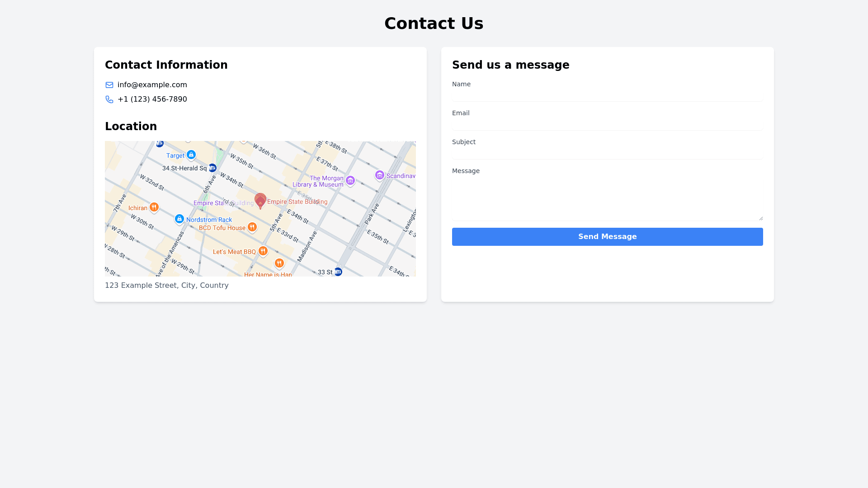Click the phone handset icon

point(109,99)
